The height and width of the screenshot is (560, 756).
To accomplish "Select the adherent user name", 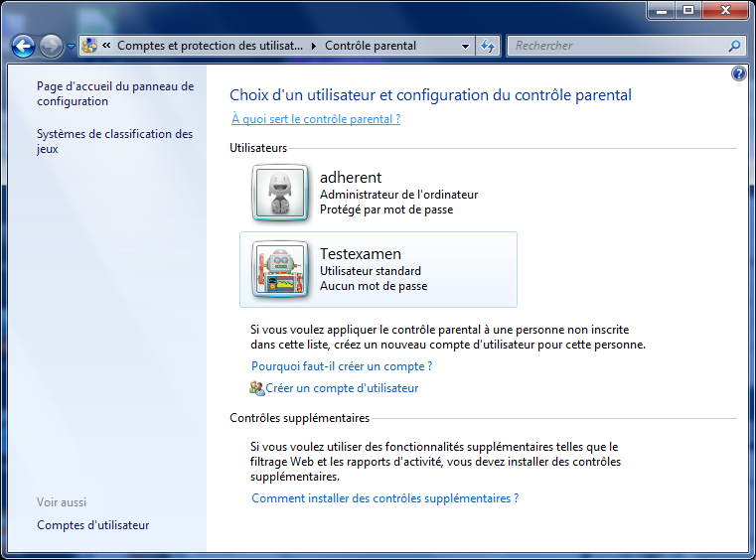I will pos(351,178).
